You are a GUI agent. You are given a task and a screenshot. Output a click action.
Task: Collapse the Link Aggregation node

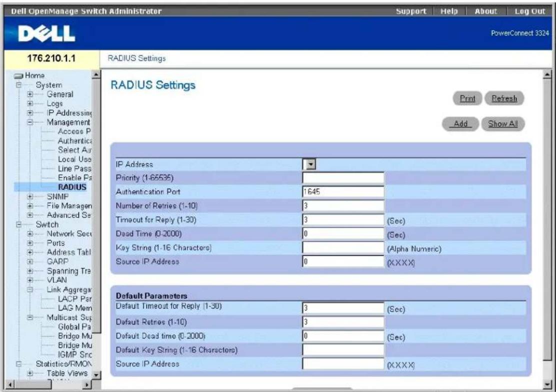[30, 289]
